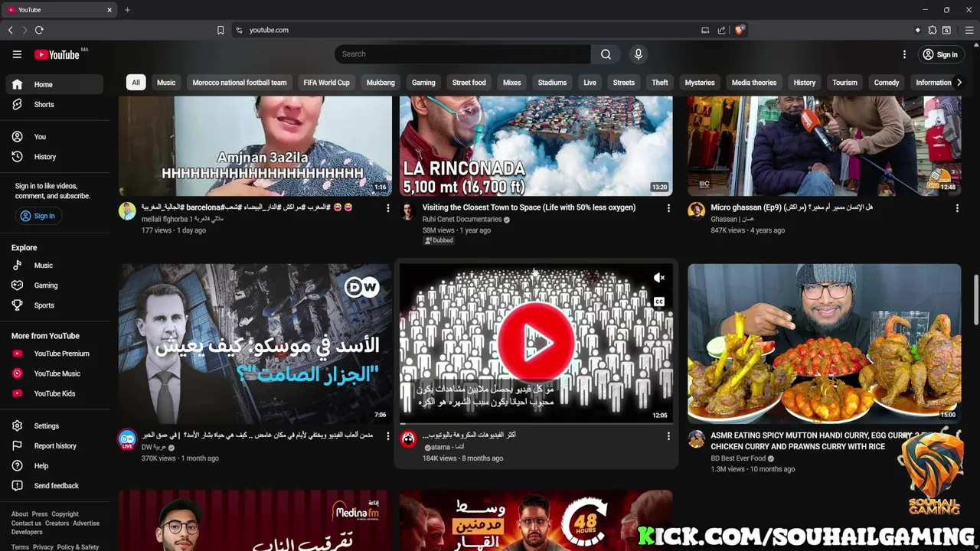980x551 pixels.
Task: Select the FIFA World Cup chip
Action: coord(326,83)
